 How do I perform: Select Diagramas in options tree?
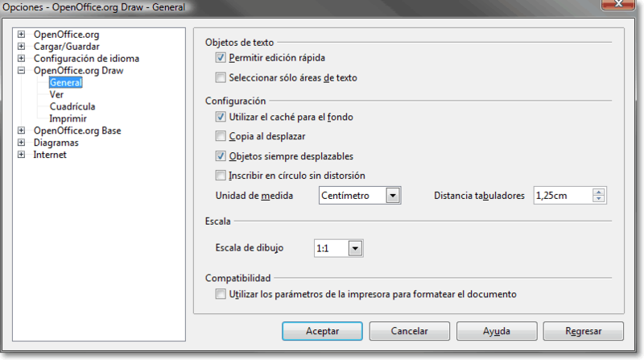56,143
